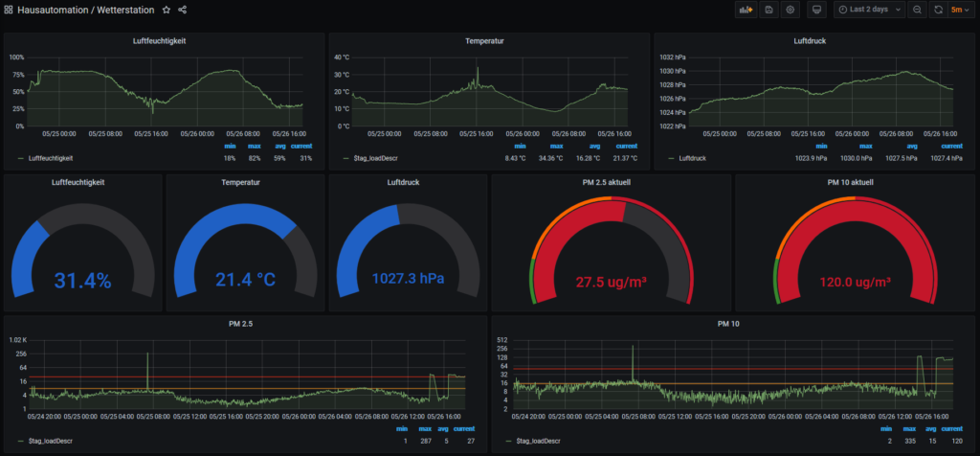Refresh the dashboard now
This screenshot has height=456, width=980.
[938, 10]
